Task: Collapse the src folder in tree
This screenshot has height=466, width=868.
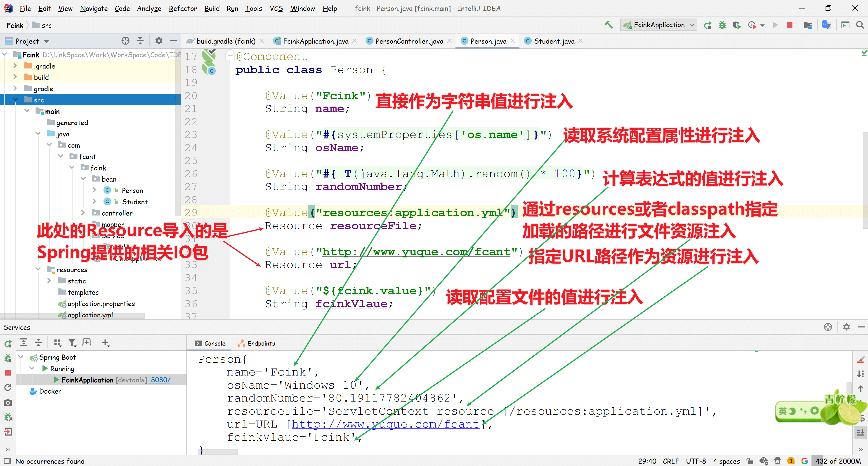Action: point(16,100)
